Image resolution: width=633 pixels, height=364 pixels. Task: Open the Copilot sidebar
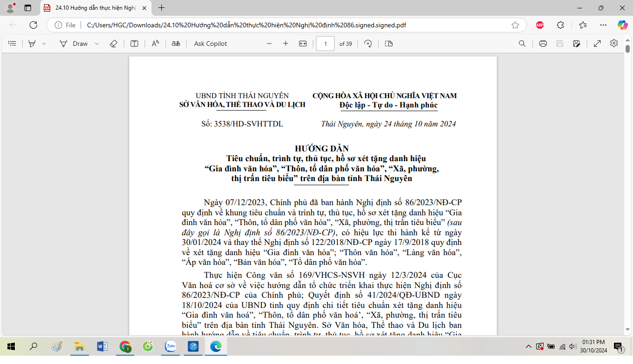622,25
